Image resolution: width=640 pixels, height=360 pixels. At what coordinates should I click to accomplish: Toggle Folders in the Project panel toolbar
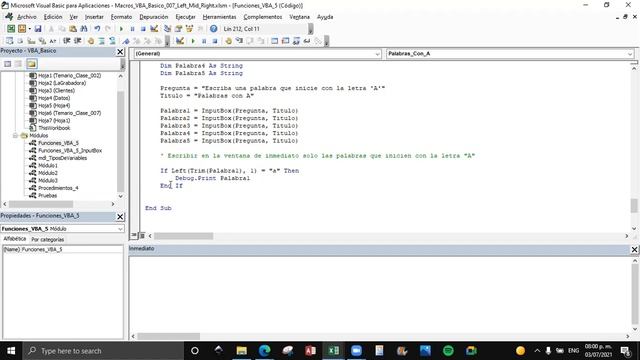[x=32, y=64]
